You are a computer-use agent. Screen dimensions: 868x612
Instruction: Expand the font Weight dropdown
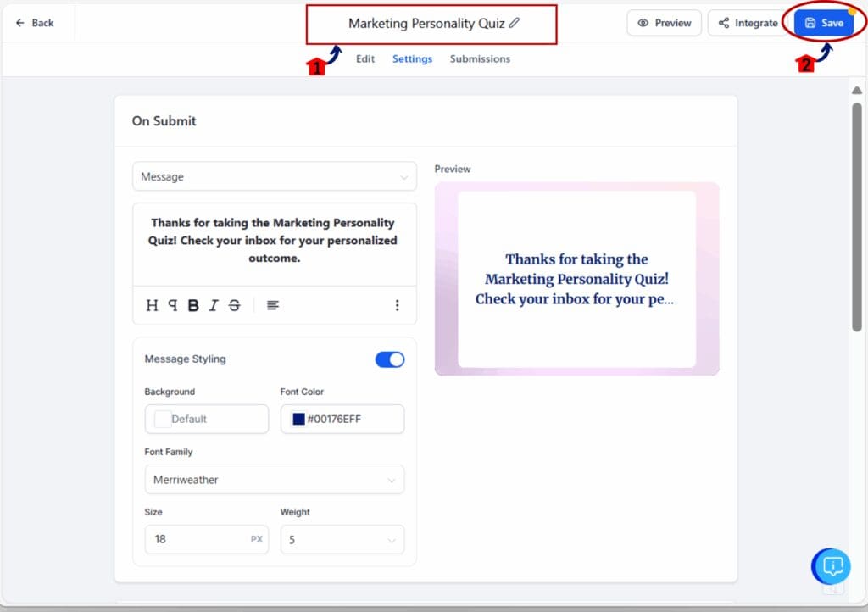pyautogui.click(x=342, y=540)
